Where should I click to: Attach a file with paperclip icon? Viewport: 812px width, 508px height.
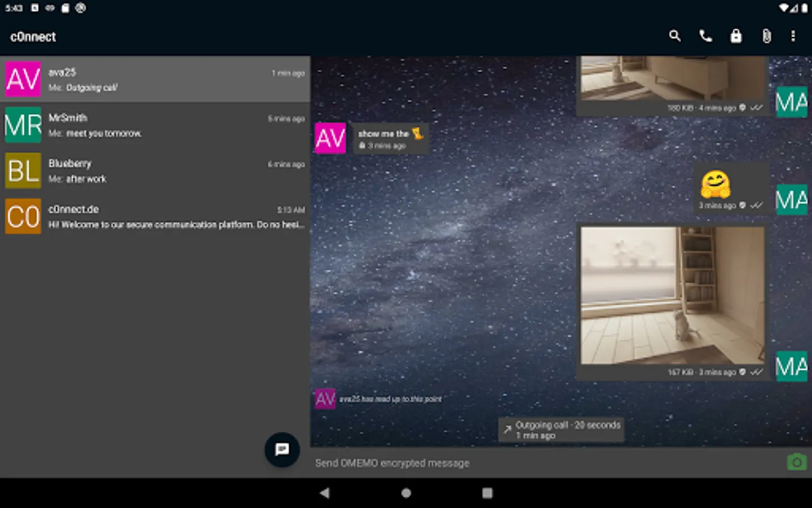[x=766, y=36]
